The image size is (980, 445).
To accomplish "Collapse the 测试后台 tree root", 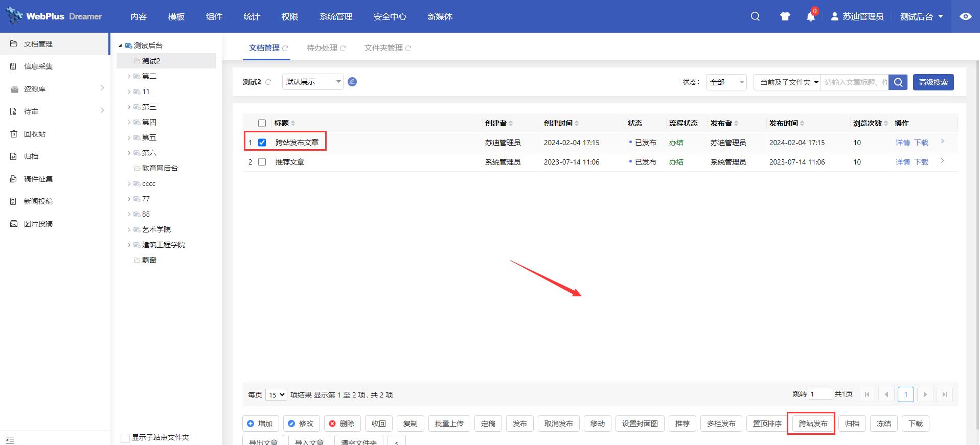I will [x=121, y=45].
